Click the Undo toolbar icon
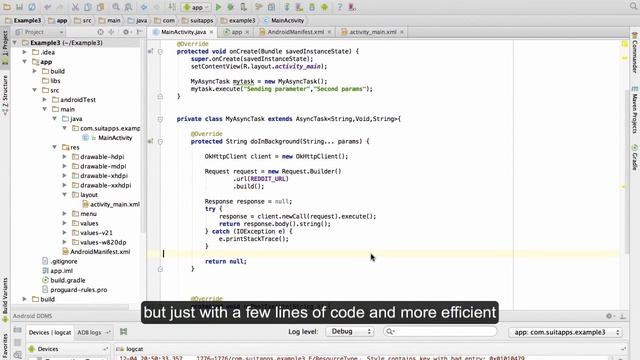The width and height of the screenshot is (640, 360). tap(47, 7)
